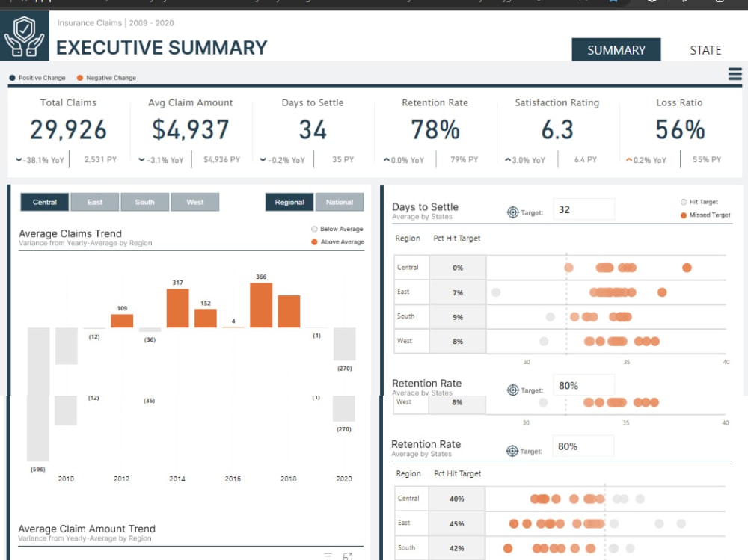748x560 pixels.
Task: Click Total Claims value 29,926
Action: [68, 130]
